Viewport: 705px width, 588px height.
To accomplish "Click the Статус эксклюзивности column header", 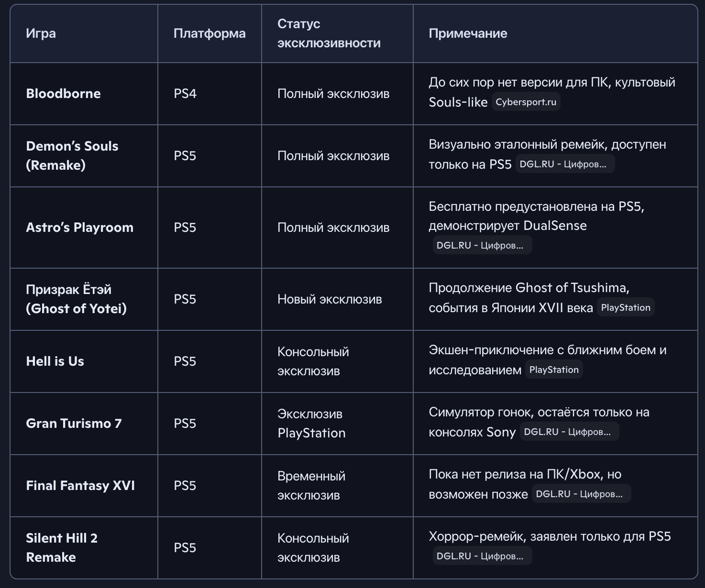I will (x=329, y=33).
